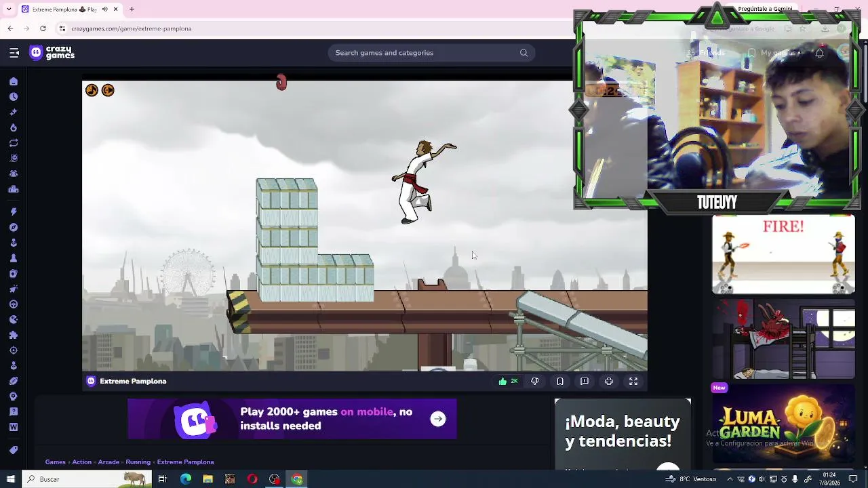Open the Action category breadcrumb
This screenshot has height=488, width=868.
point(82,462)
